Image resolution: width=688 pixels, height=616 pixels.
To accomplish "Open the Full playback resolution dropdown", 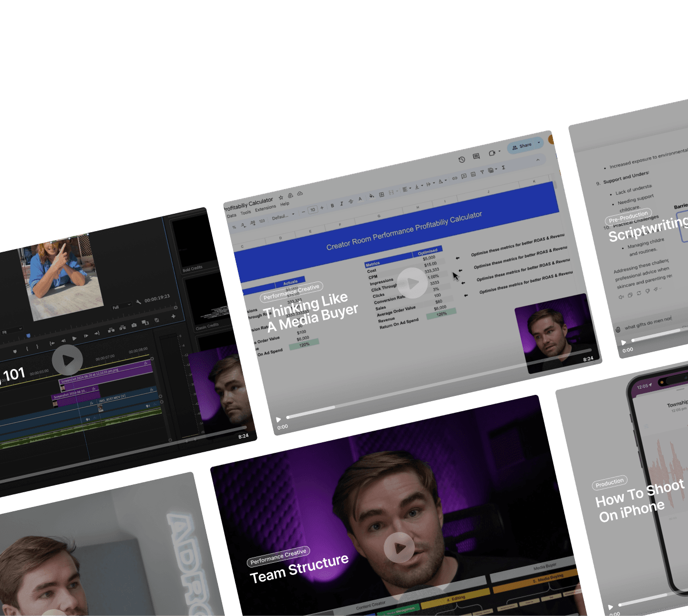I will (121, 307).
